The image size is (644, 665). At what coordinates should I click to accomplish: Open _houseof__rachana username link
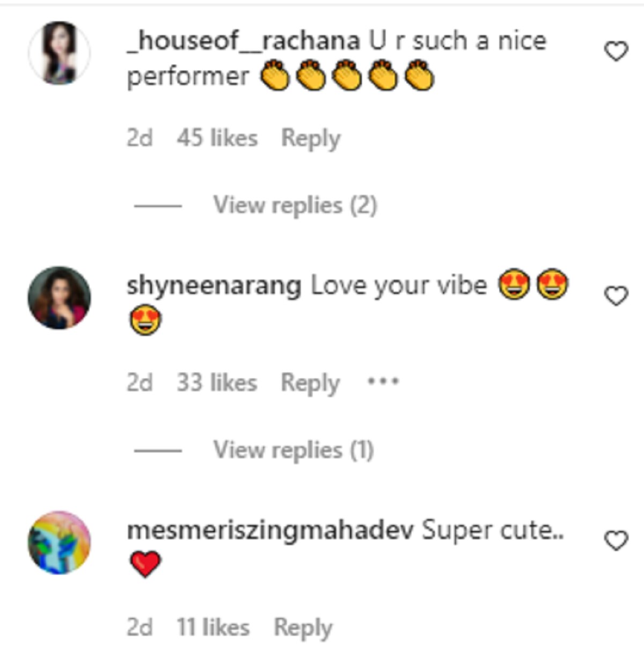click(x=243, y=41)
